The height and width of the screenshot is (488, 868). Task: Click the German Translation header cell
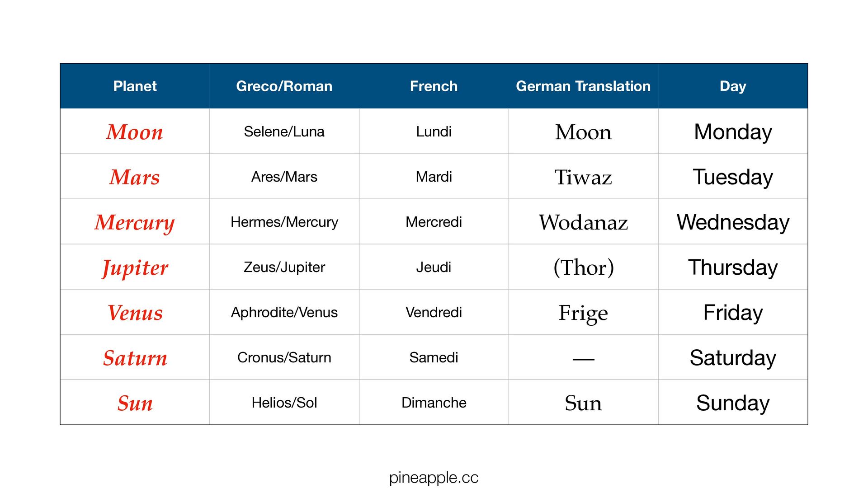(x=583, y=86)
